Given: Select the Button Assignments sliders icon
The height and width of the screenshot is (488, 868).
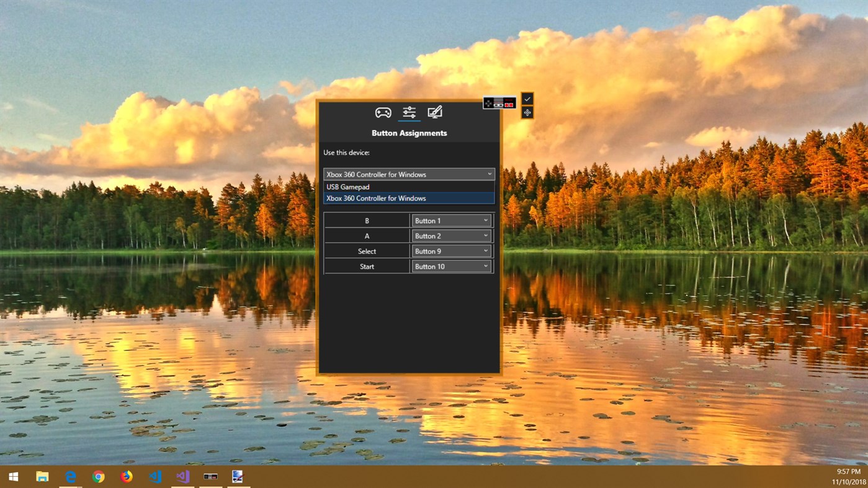Looking at the screenshot, I should 408,112.
